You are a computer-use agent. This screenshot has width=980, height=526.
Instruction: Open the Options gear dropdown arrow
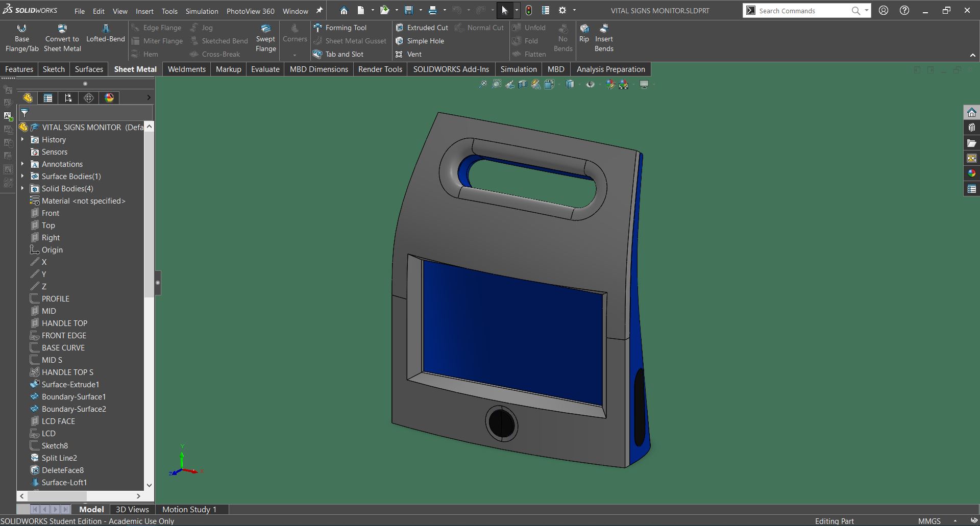pyautogui.click(x=574, y=11)
